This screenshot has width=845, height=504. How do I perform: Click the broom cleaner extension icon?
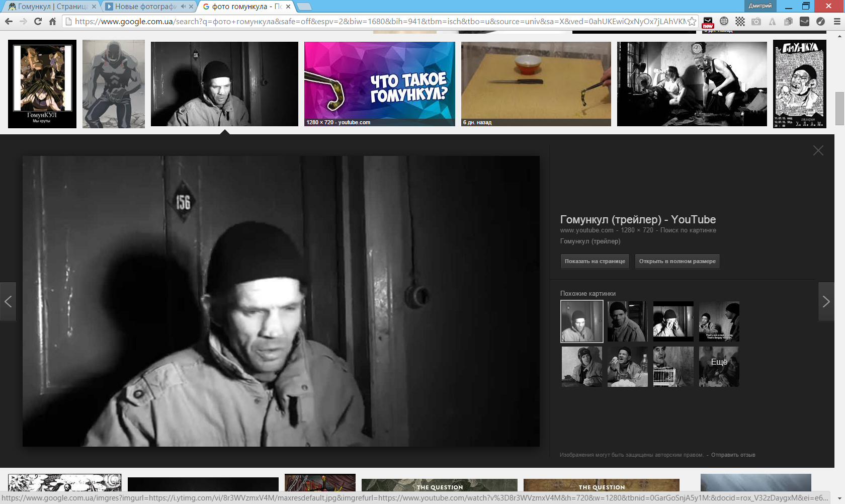click(x=820, y=21)
